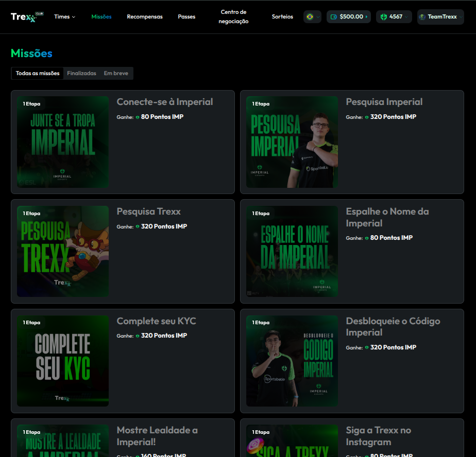Click 1 Etapa badge on Pesquisa Imperial card
476x457 pixels.
click(261, 104)
